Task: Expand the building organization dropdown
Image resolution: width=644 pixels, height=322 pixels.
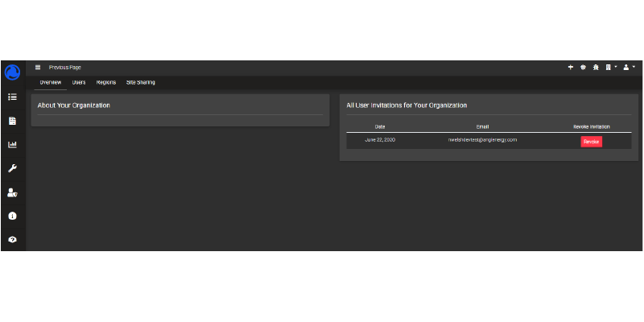Action: point(610,68)
